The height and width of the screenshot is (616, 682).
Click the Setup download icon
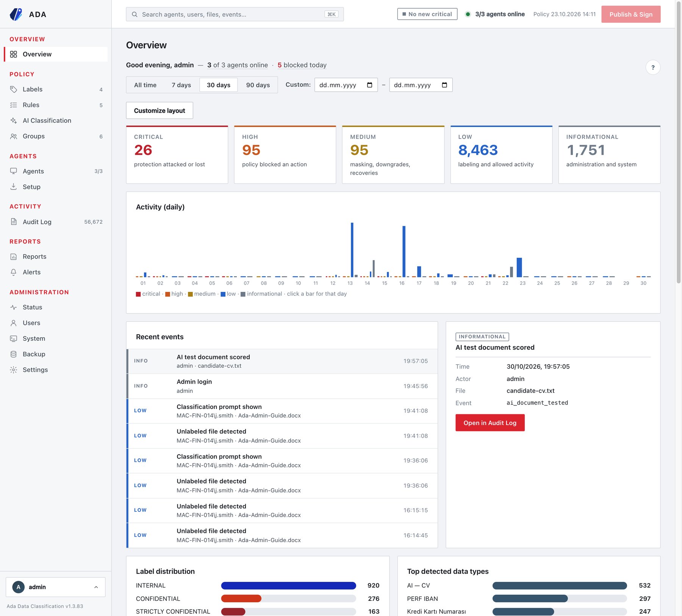(14, 187)
